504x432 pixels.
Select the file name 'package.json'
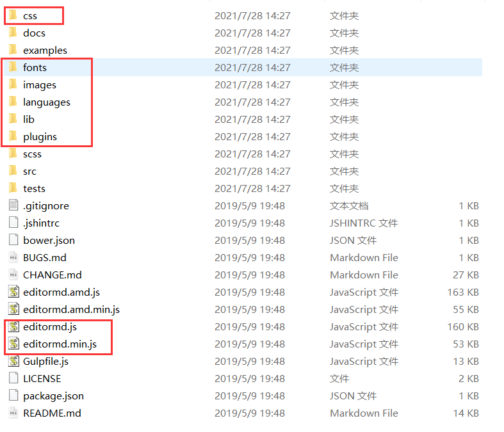(x=53, y=396)
